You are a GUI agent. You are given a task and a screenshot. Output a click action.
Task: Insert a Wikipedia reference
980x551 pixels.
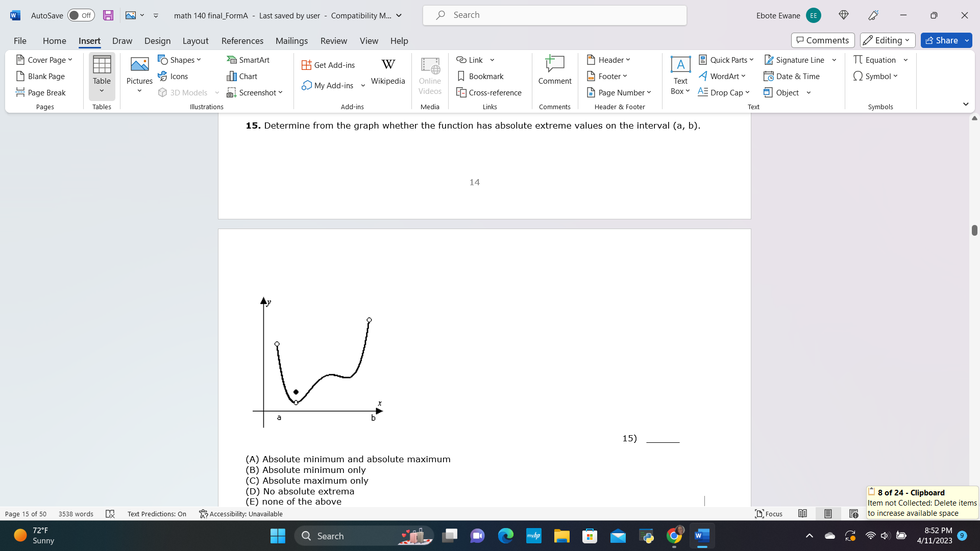pos(388,71)
